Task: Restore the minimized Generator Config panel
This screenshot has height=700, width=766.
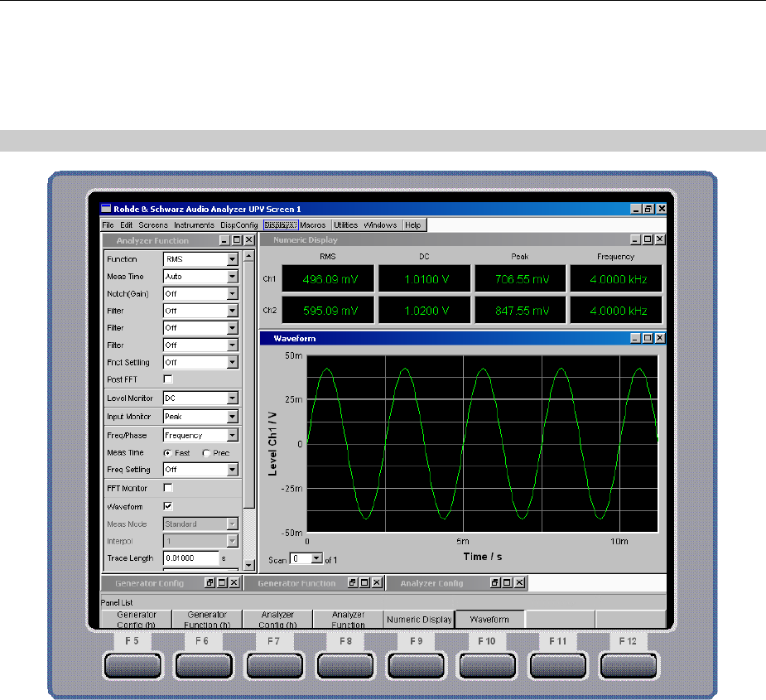Action: pos(210,582)
